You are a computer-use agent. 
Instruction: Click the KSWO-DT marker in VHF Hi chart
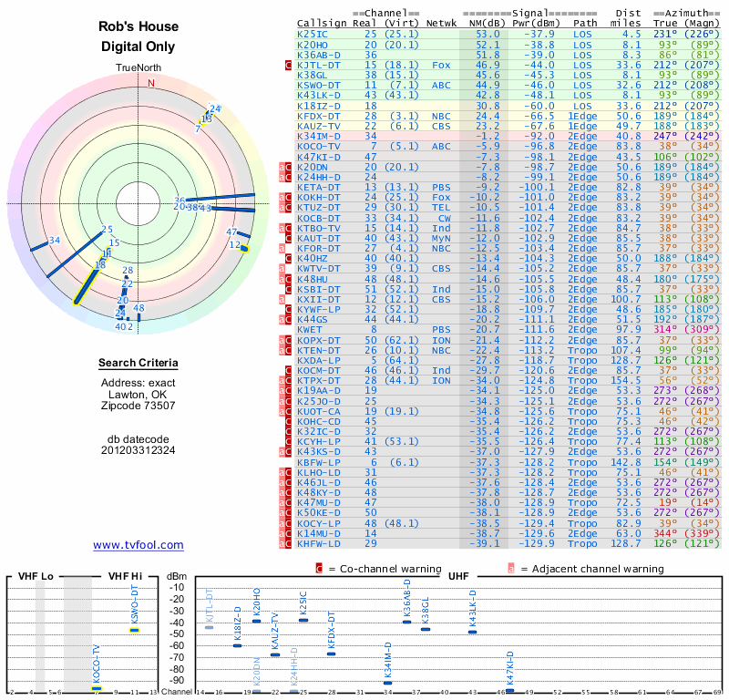click(x=134, y=630)
